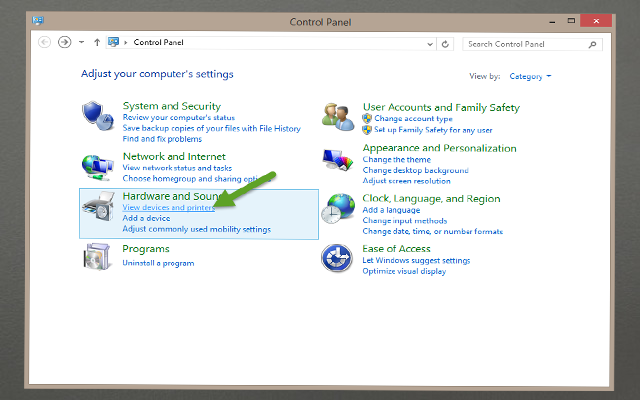Expand the recent locations arrow beside navigation buttons
The image size is (640, 400).
coord(81,43)
